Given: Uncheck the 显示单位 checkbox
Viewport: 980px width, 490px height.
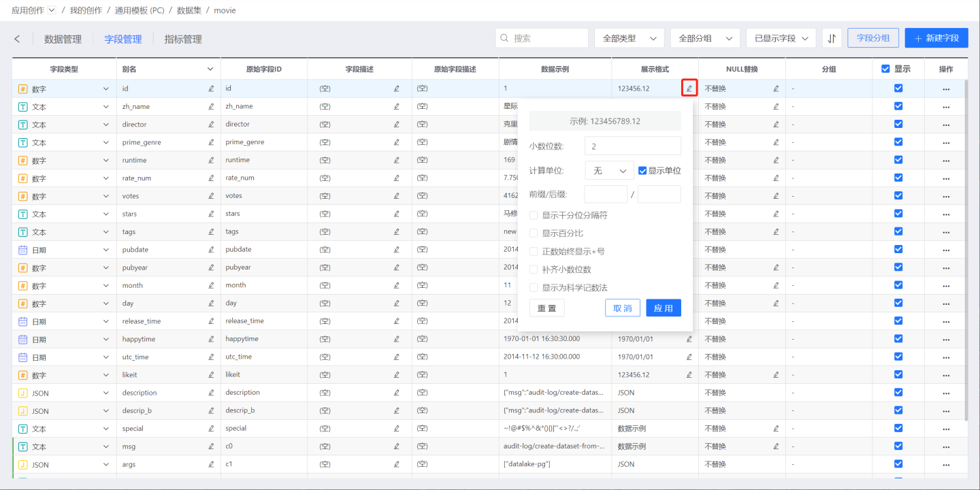Looking at the screenshot, I should tap(642, 171).
